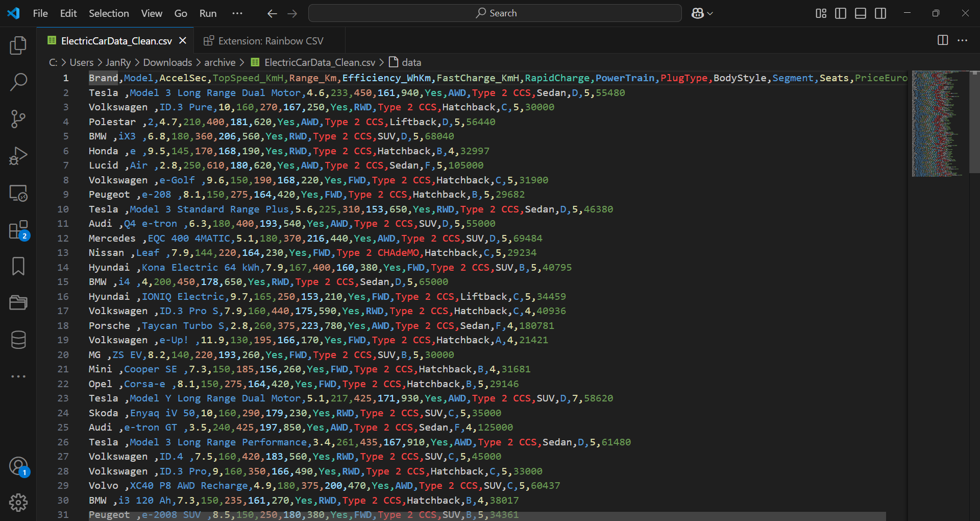980x521 pixels.
Task: Open the Accounts menu icon
Action: click(x=18, y=466)
